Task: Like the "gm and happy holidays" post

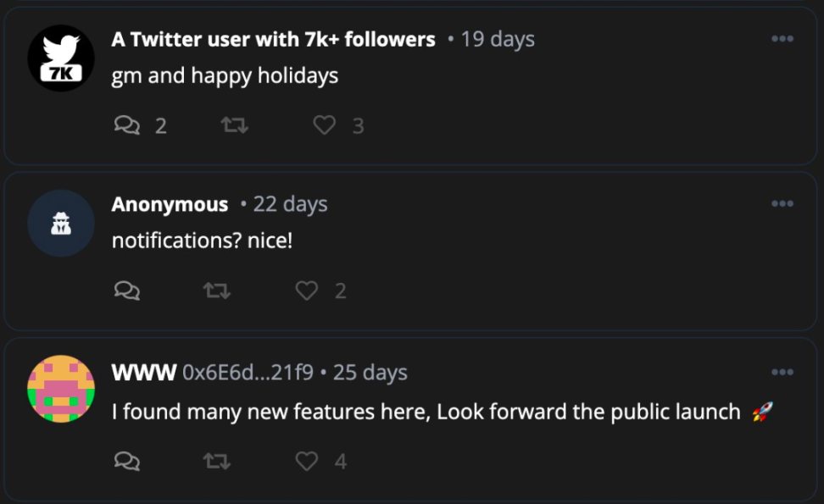Action: pyautogui.click(x=324, y=125)
